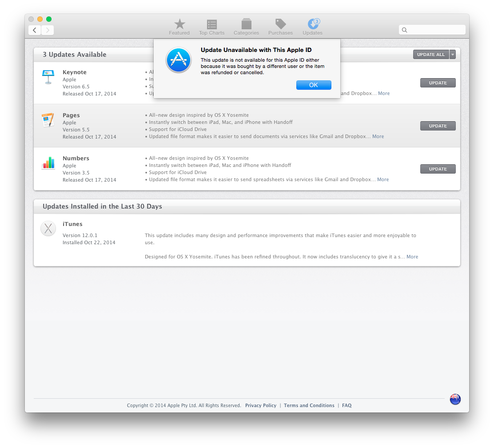Update the Pages app
494x448 pixels.
[x=438, y=126]
